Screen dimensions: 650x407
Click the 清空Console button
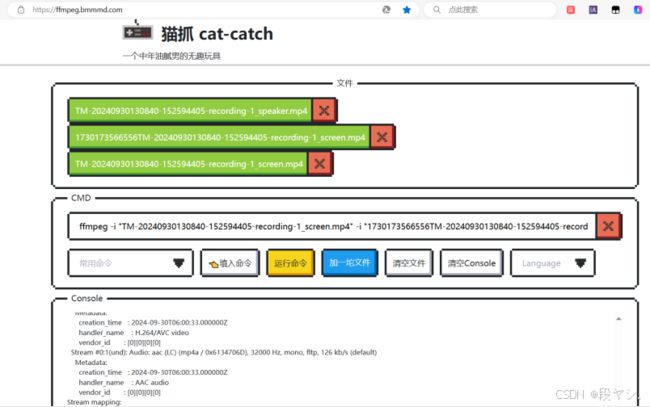(x=472, y=263)
